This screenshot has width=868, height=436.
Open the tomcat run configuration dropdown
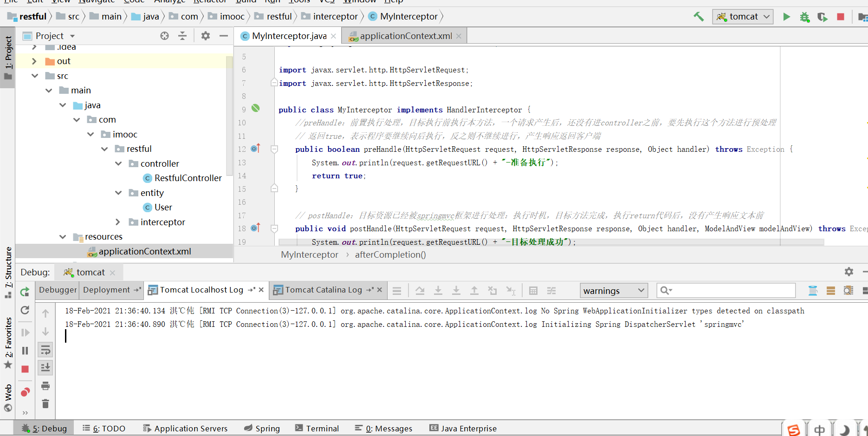(x=743, y=17)
